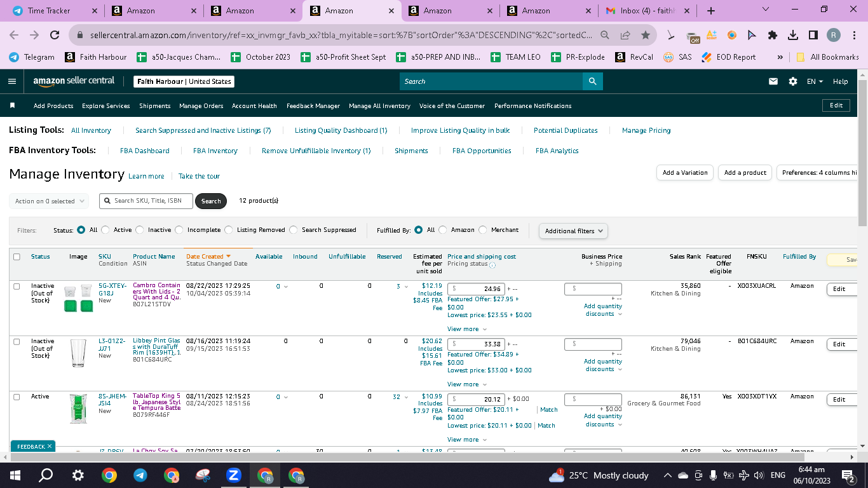
Task: Open the Chrome three-dot menu
Action: [855, 35]
